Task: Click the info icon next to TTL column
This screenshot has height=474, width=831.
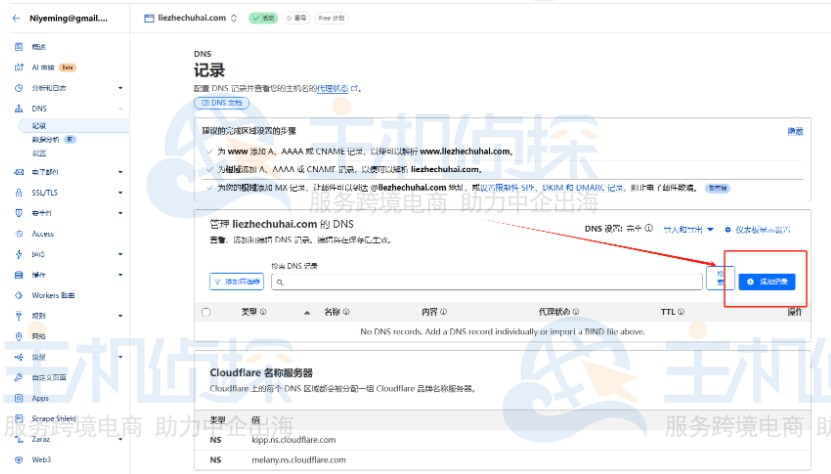Action: [681, 312]
